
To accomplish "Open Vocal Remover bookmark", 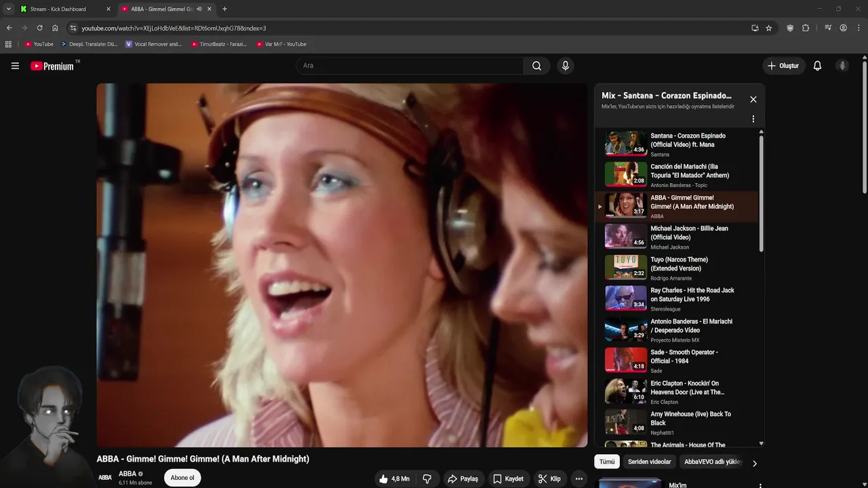I will click(154, 44).
